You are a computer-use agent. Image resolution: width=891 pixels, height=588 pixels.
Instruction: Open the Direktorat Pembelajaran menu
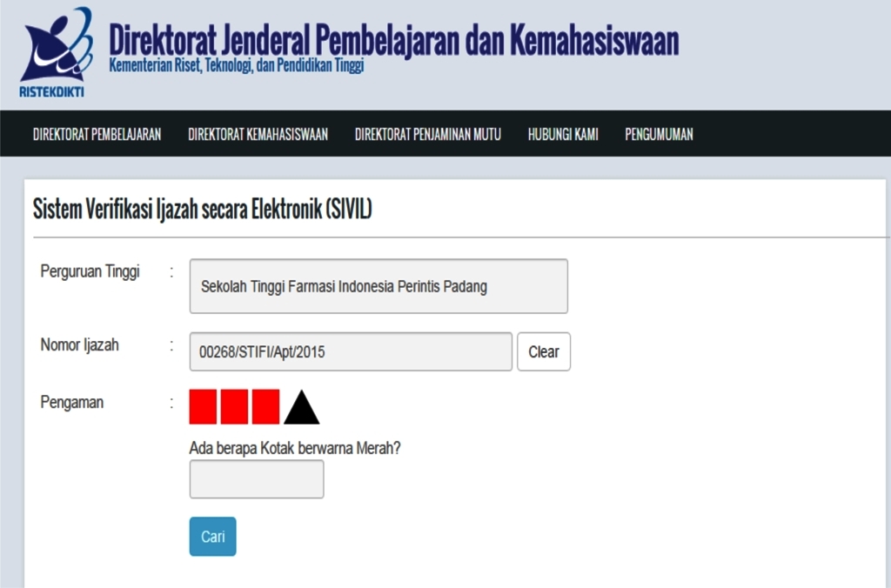point(97,134)
